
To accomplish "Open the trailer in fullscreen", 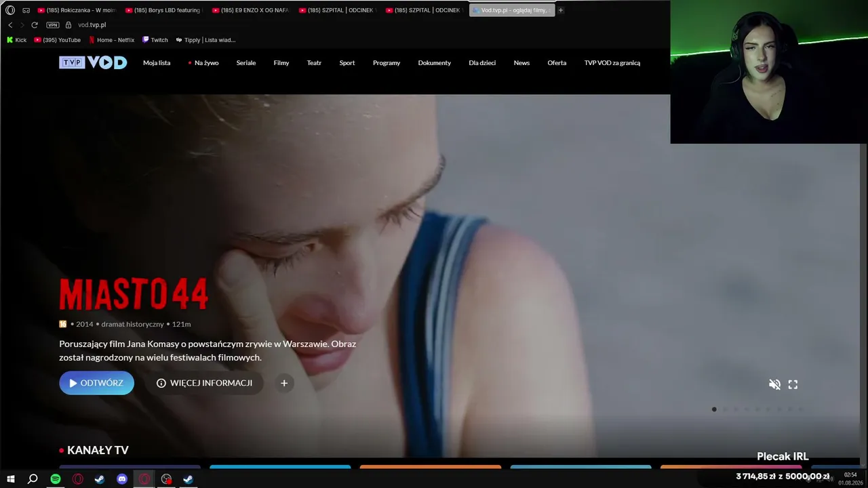I will pyautogui.click(x=793, y=384).
